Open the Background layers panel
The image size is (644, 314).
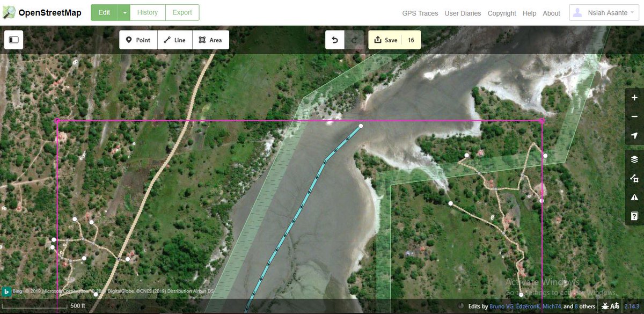[x=633, y=159]
